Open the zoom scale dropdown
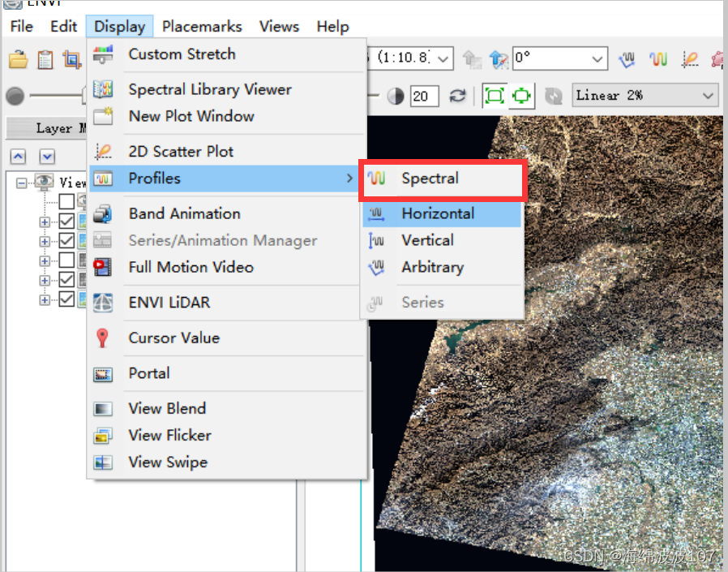The image size is (728, 572). [443, 59]
